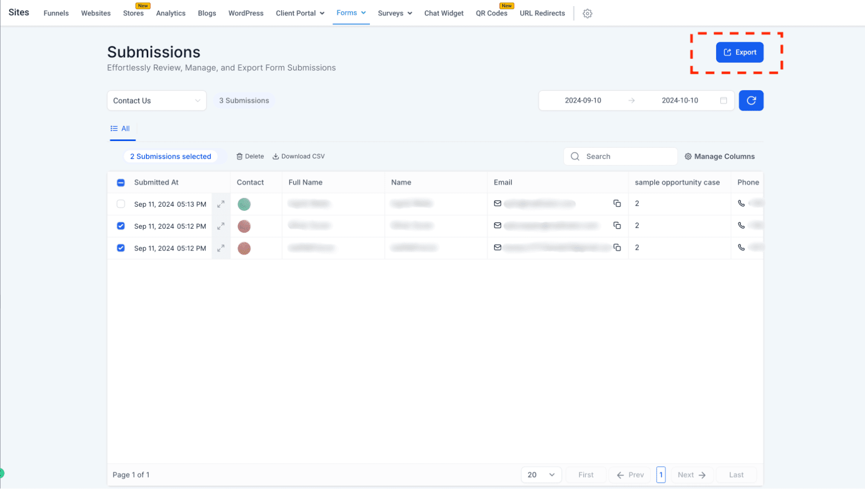
Task: Click the Email column header
Action: 503,182
